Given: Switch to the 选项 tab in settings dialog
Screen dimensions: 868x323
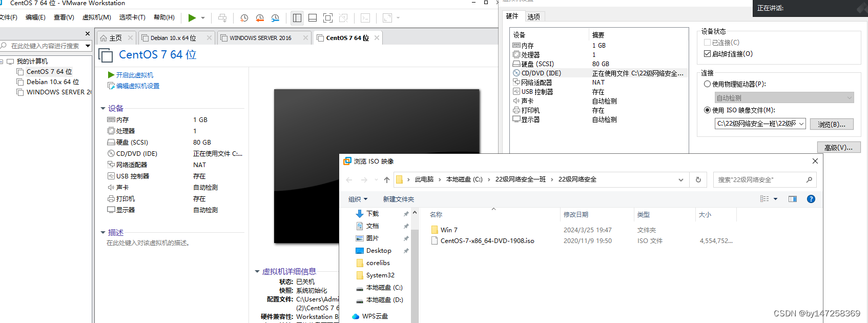Looking at the screenshot, I should [534, 17].
